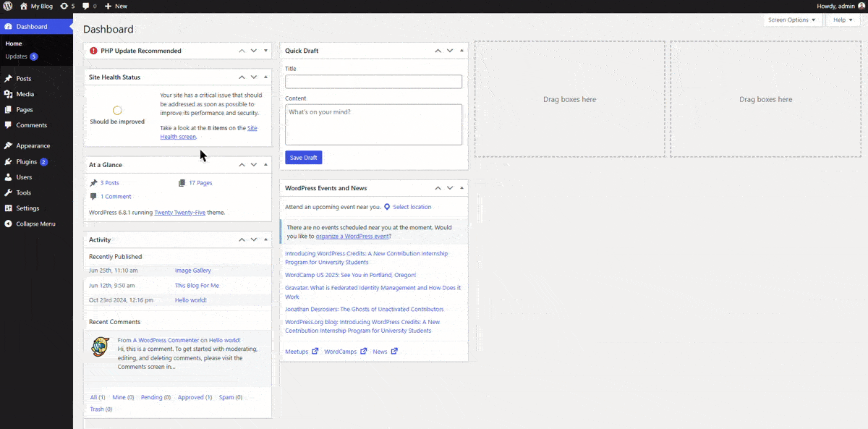
Task: Move WordPress Events and News box down
Action: (x=450, y=188)
